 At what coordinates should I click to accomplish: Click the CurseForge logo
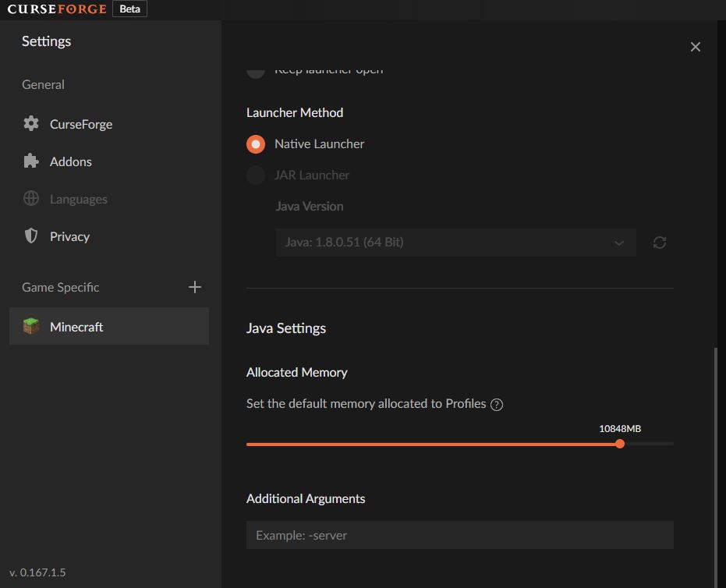coord(57,9)
